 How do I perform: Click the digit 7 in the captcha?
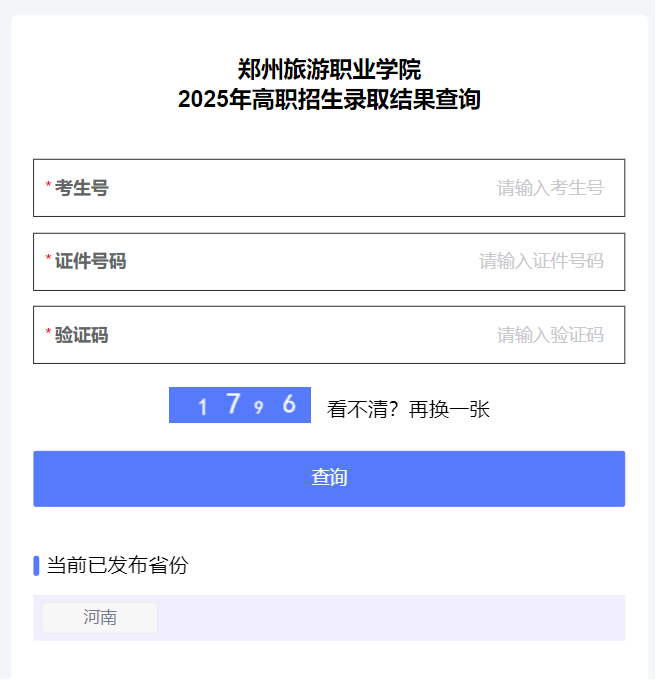[x=234, y=404]
